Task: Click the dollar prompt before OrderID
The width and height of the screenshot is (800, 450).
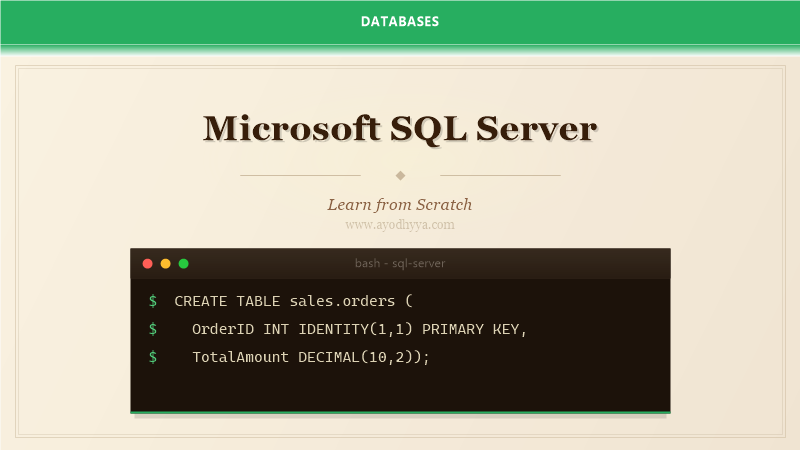Action: pos(153,329)
